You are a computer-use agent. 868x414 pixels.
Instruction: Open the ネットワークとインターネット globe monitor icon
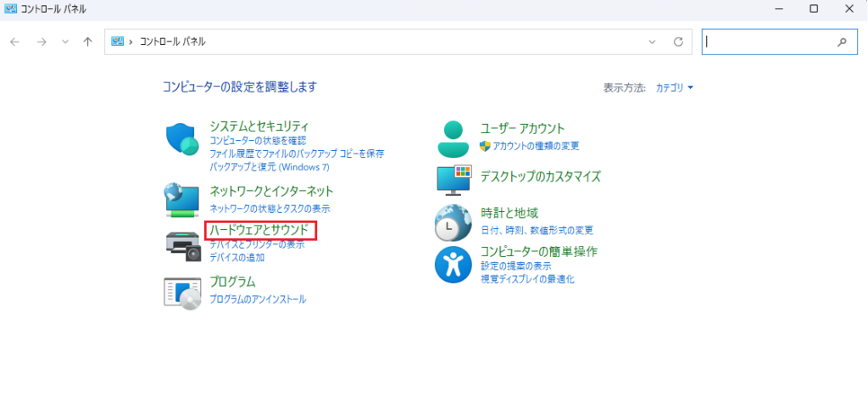[x=181, y=200]
